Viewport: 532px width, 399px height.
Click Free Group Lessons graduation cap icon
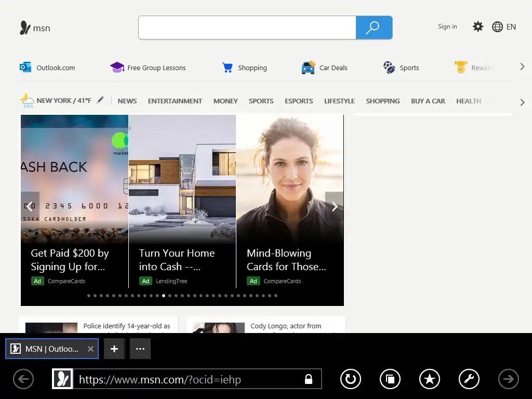[x=117, y=67]
